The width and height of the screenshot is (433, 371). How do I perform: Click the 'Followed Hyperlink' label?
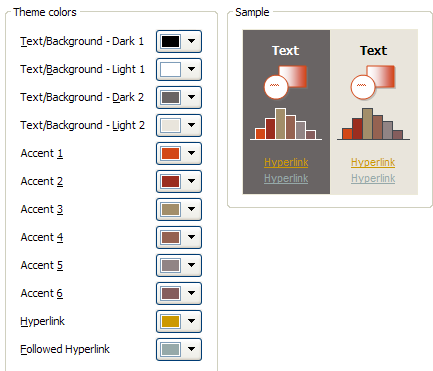coord(65,349)
